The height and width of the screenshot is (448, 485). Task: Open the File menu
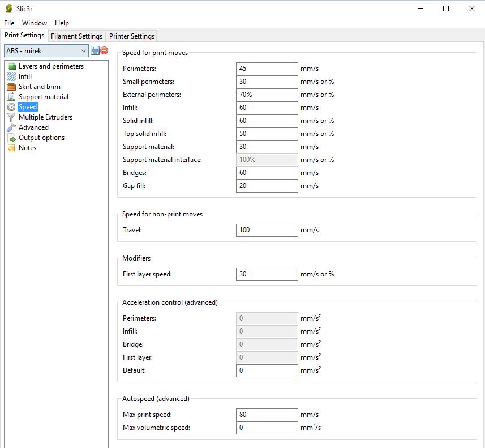click(x=9, y=23)
